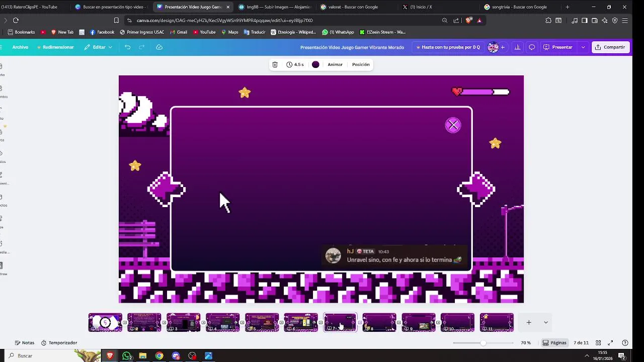The width and height of the screenshot is (644, 362).
Task: Enter fullscreen with the expand icon
Action: pyautogui.click(x=610, y=343)
